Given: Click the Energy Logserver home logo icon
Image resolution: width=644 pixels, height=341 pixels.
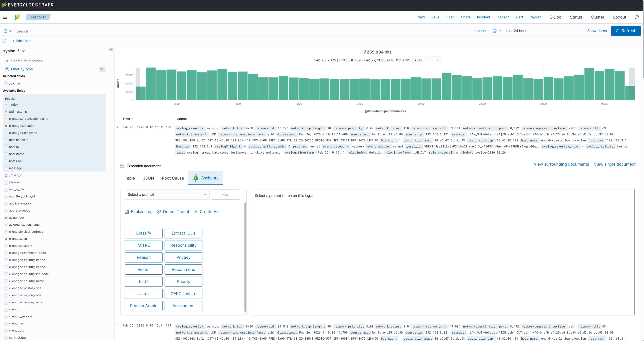Looking at the screenshot, I should 17,17.
